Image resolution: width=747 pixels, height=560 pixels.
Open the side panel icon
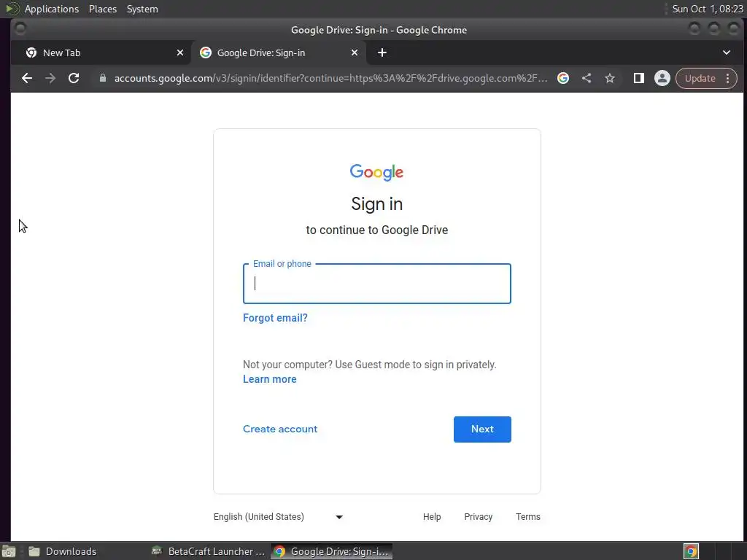pos(639,78)
